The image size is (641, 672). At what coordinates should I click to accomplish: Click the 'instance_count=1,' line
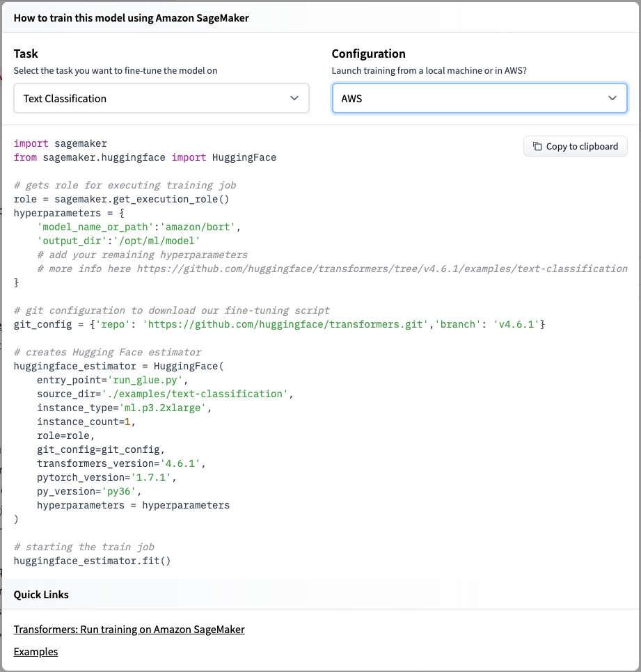click(86, 422)
